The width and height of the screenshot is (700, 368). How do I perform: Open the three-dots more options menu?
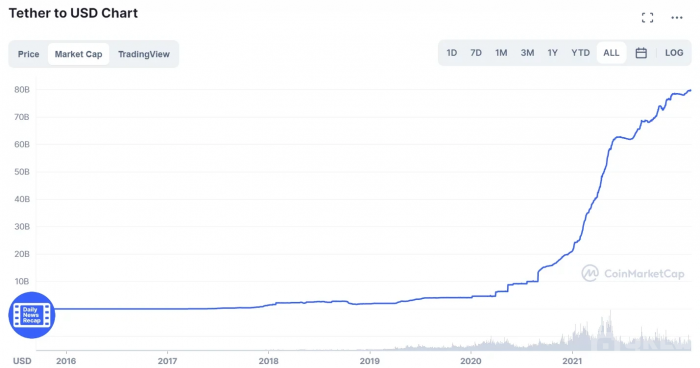[677, 18]
